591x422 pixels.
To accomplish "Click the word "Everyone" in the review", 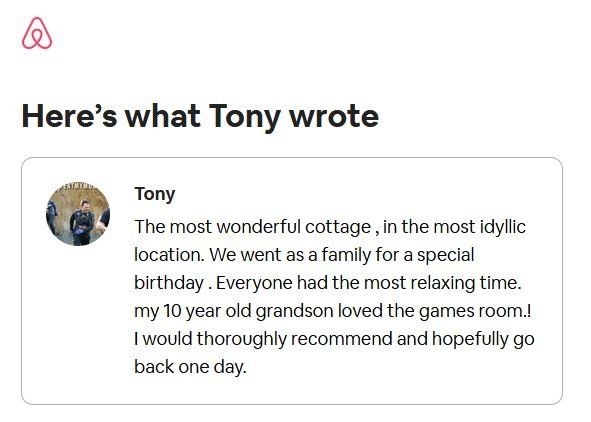I will pos(254,283).
